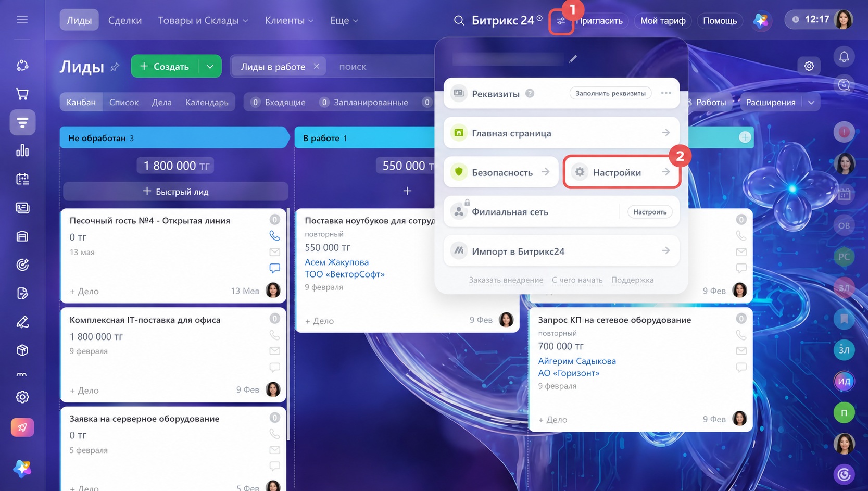Open the CRM funnel sidebar icon
The width and height of the screenshot is (868, 491).
pyautogui.click(x=22, y=122)
